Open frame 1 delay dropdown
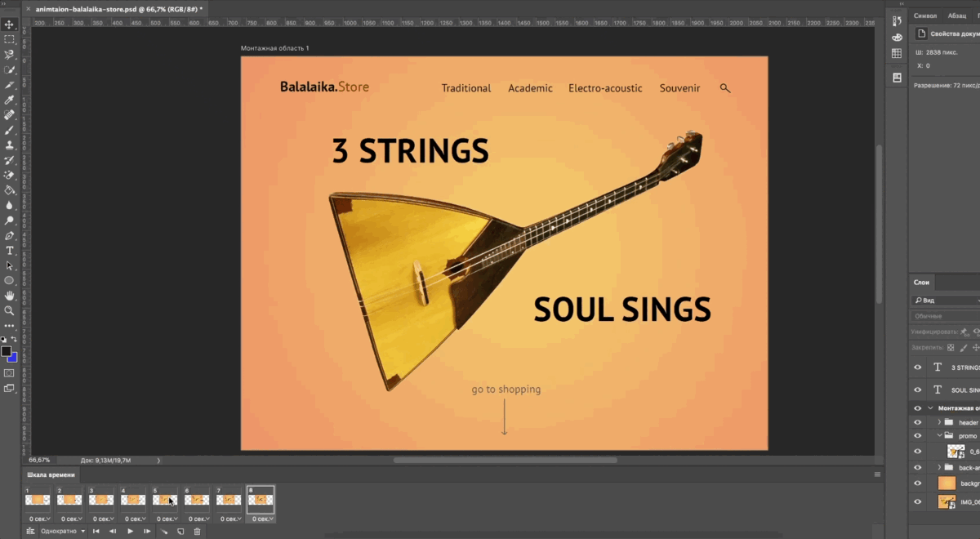The height and width of the screenshot is (539, 980). (x=39, y=519)
